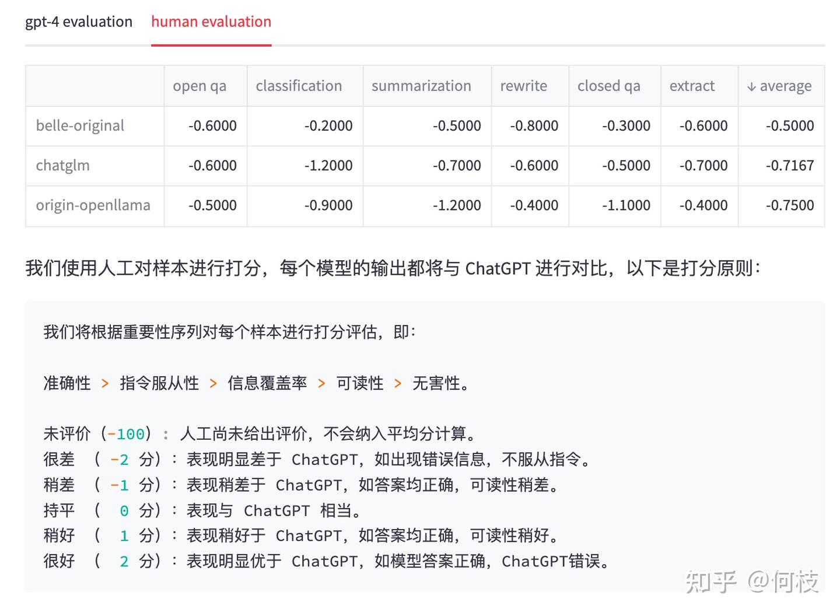Click the 稍好 (1 分) scoring line
Viewport: 840px width, 616px height.
(302, 535)
